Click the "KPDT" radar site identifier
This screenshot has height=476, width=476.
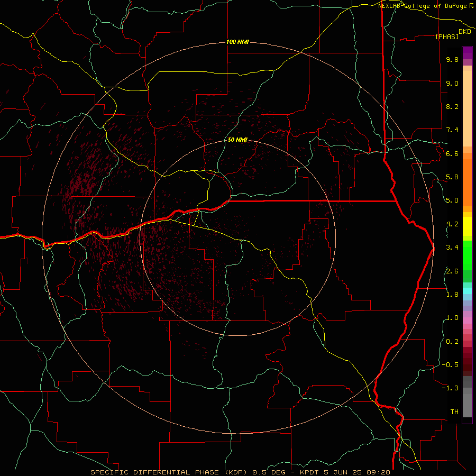click(x=310, y=472)
